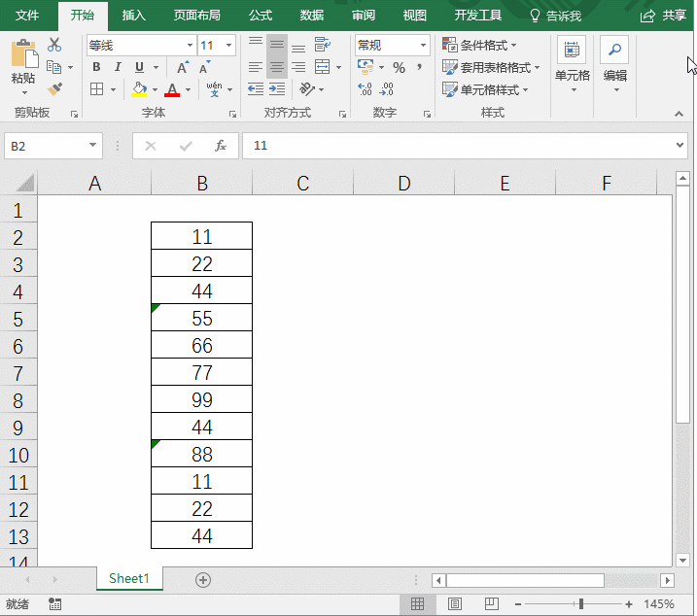The image size is (697, 616).
Task: Increase font size with larger A
Action: 182,67
